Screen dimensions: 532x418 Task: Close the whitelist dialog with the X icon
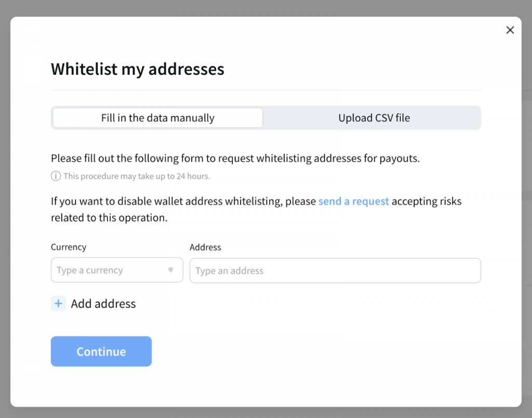[x=510, y=30]
